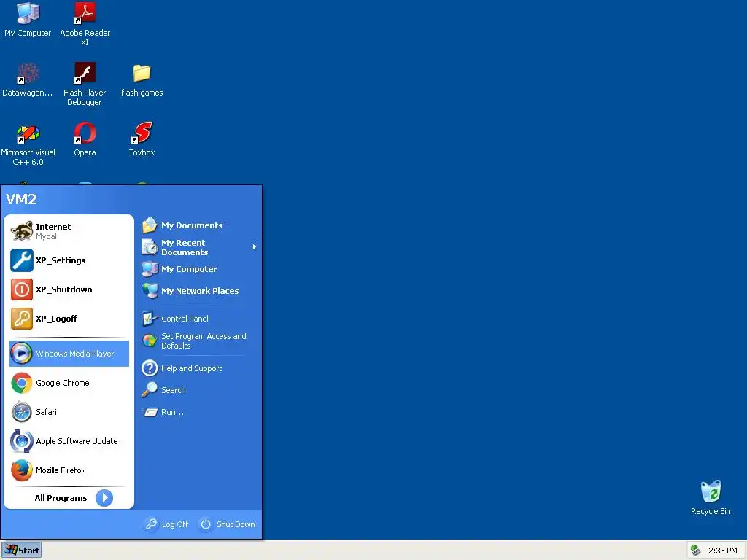
Task: Click the Shut Down button
Action: (228, 524)
